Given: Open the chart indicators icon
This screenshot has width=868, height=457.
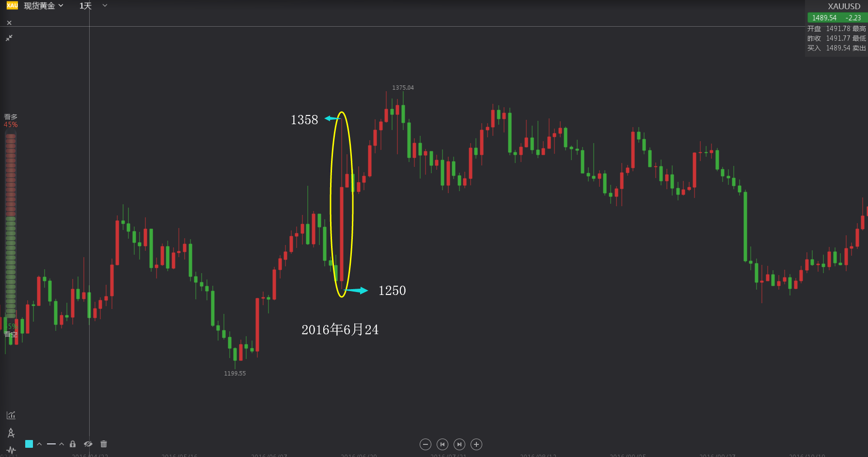Looking at the screenshot, I should point(11,415).
